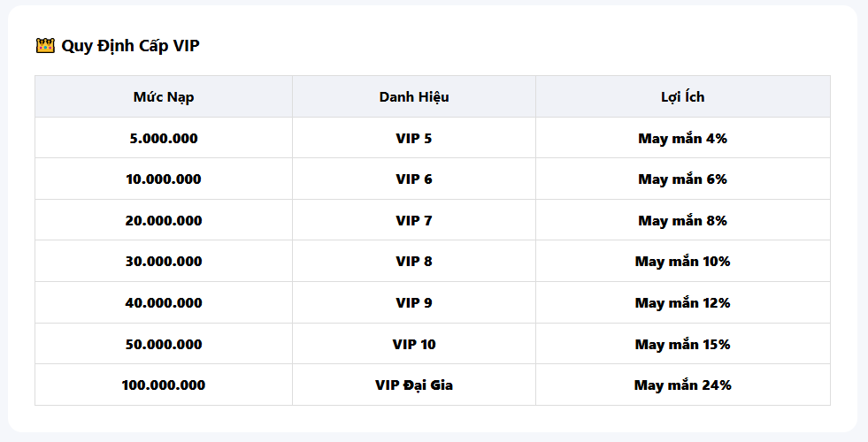The height and width of the screenshot is (442, 868).
Task: Click the 100.000.000 deposit cell
Action: 164,385
